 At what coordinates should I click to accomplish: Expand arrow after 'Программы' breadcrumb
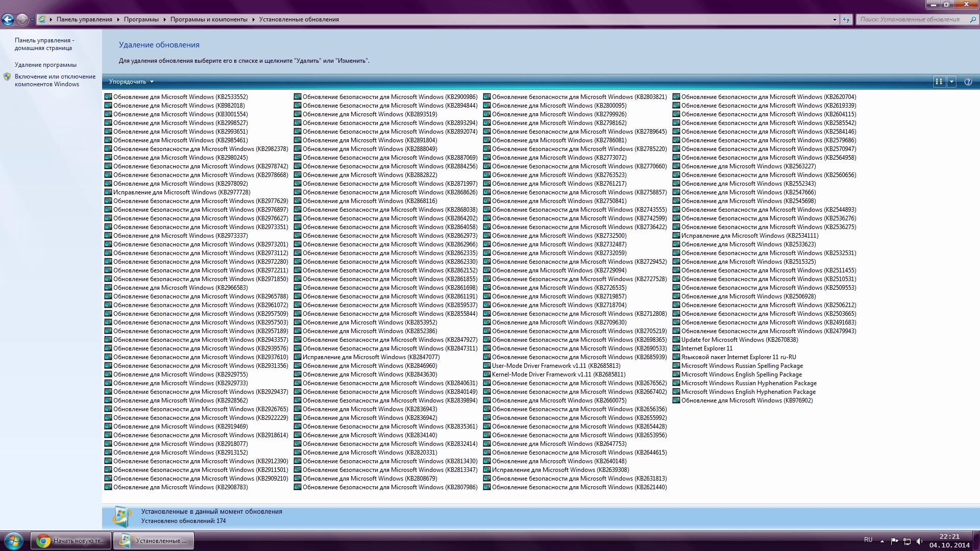164,19
